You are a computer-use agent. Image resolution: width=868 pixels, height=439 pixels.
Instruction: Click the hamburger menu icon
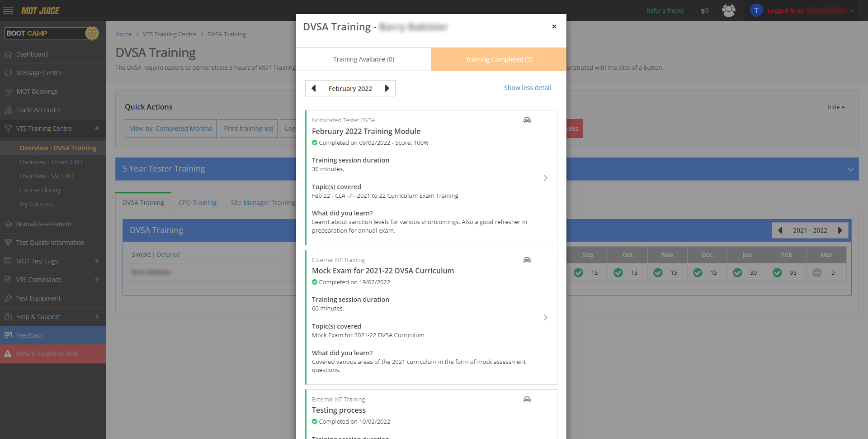8,10
